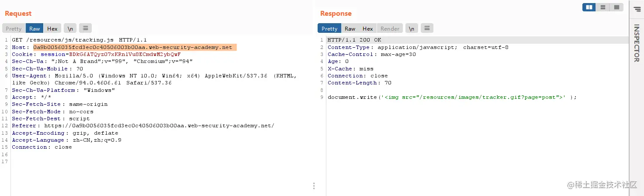Click the Content-Length: 70 header

coord(360,83)
